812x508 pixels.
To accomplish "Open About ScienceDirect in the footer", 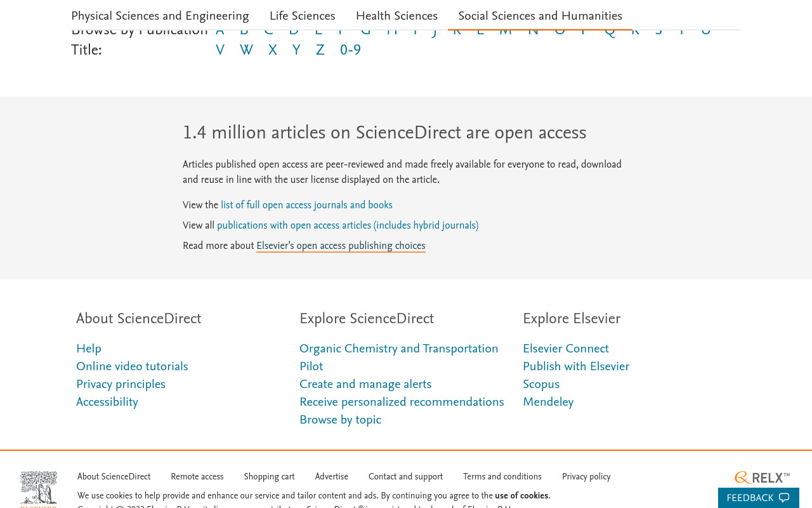I will tap(114, 476).
